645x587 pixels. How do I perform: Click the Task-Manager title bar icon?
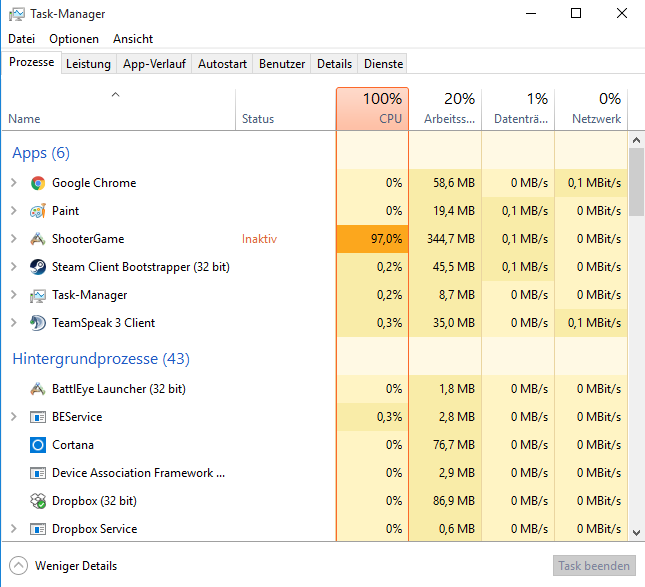[x=17, y=14]
